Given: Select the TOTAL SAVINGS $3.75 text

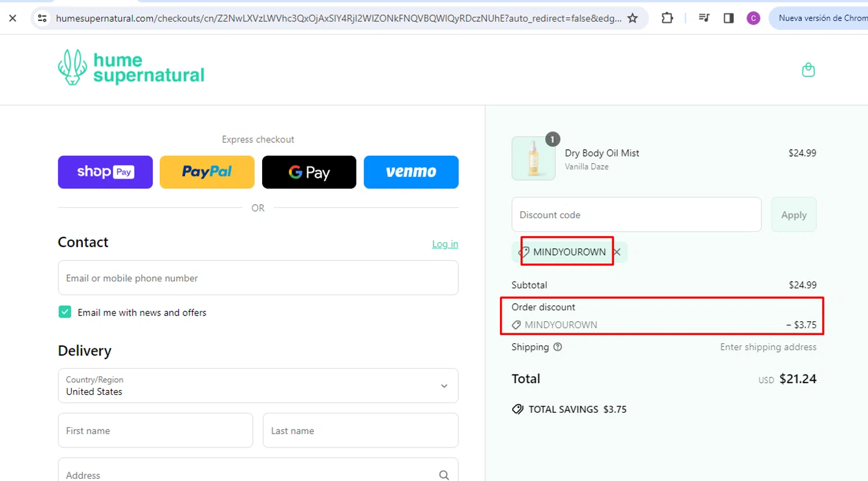Looking at the screenshot, I should 578,409.
